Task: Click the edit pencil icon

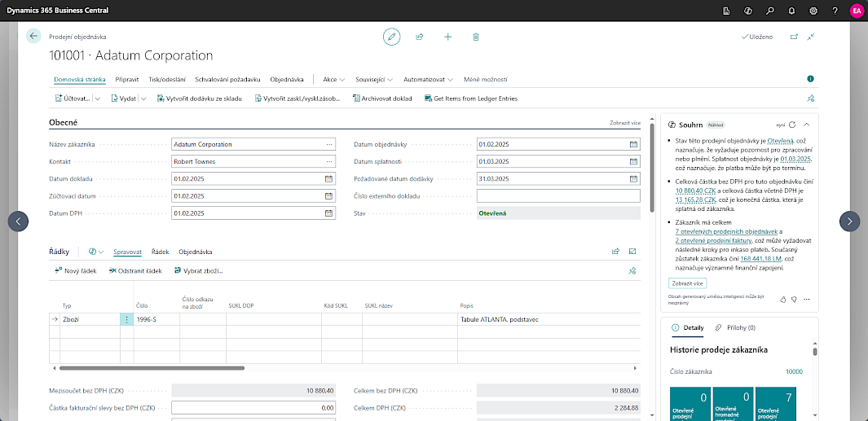Action: pyautogui.click(x=392, y=36)
